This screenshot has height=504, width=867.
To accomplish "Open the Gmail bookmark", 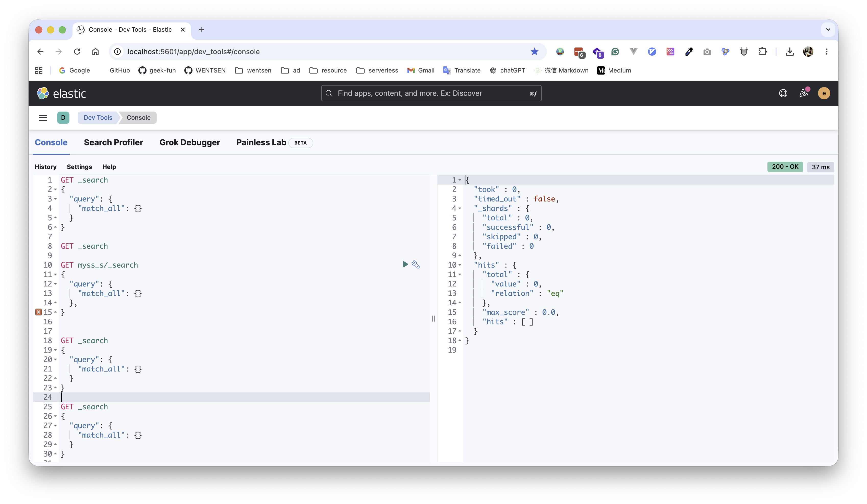I will tap(421, 70).
